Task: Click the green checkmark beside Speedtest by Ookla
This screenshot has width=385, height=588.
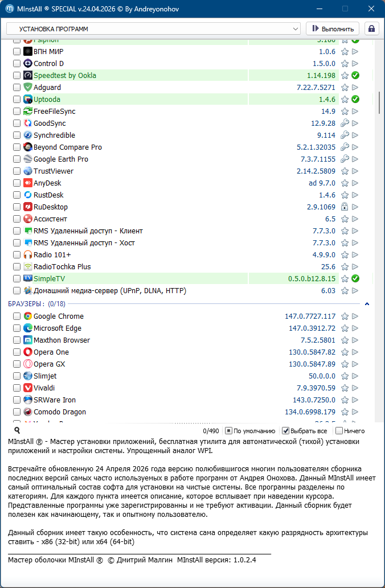Action: point(355,76)
